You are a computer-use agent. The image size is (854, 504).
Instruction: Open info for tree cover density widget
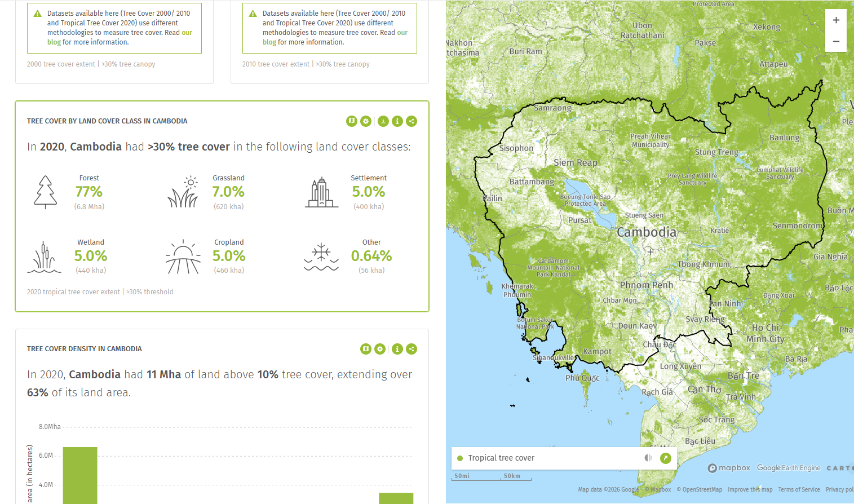(x=397, y=349)
